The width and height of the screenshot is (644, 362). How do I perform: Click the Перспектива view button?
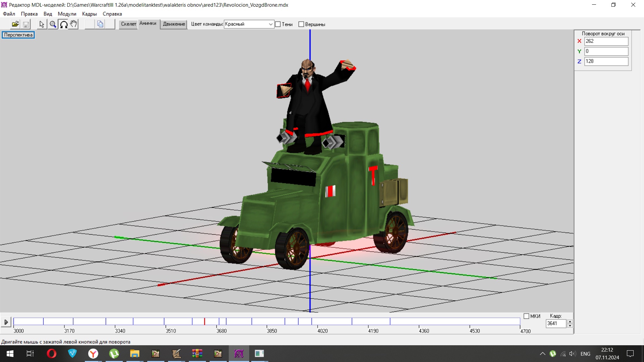[x=18, y=35]
